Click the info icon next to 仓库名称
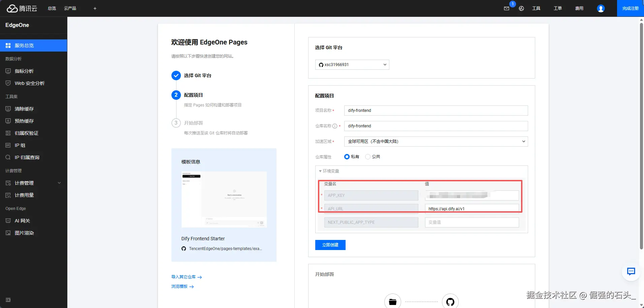 [x=335, y=126]
